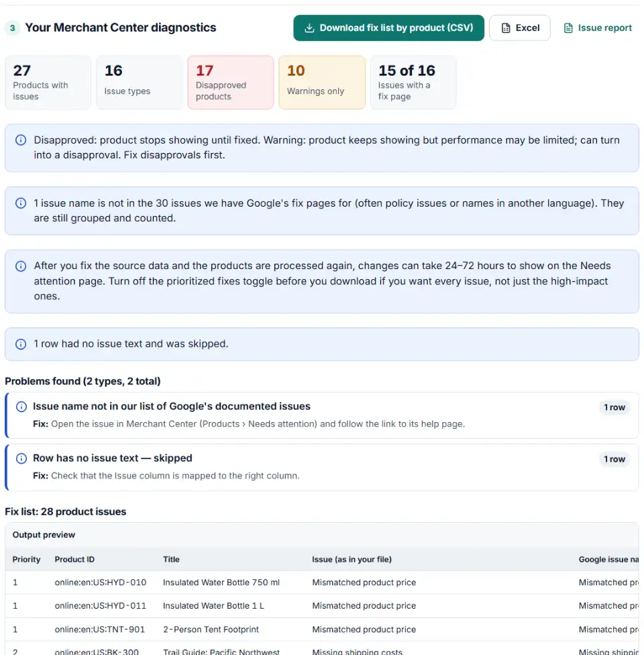644x655 pixels.
Task: Select the 10 Warnings only card
Action: [x=322, y=83]
